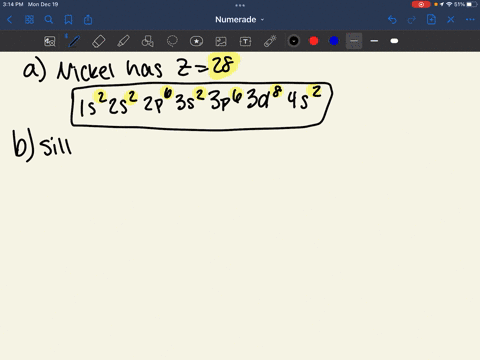The height and width of the screenshot is (360, 480).
Task: Choose the blue pen color
Action: coord(334,41)
